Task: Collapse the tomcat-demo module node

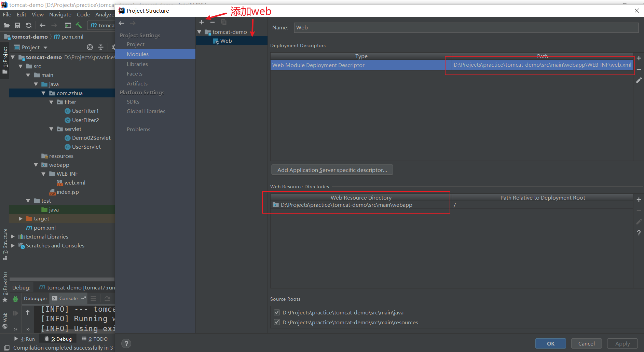Action: coord(199,32)
